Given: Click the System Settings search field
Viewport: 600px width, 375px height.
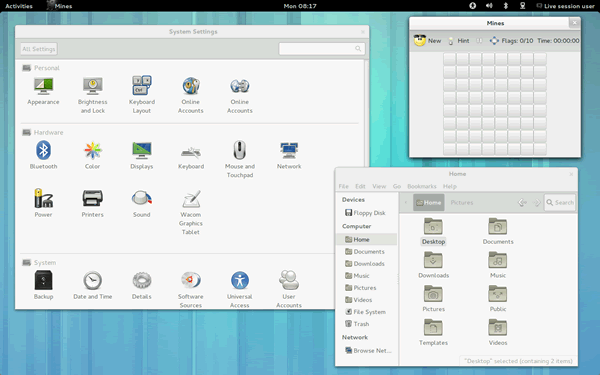Looking at the screenshot, I should coord(322,49).
